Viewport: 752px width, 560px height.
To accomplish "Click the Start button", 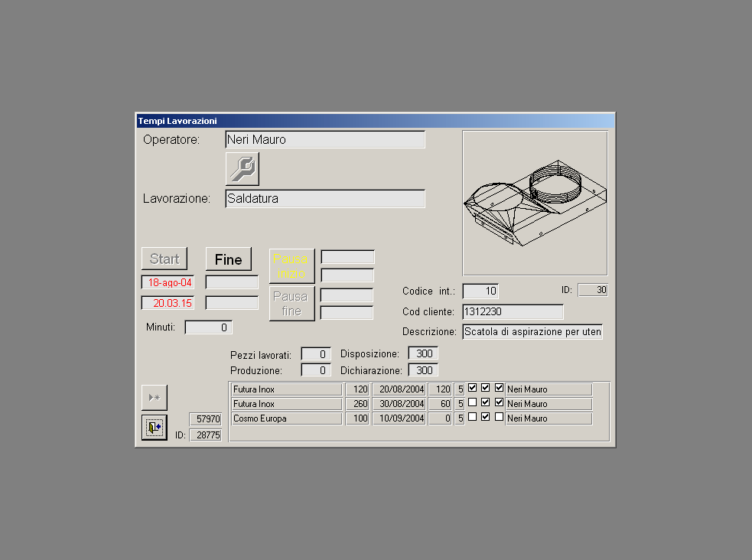I will coord(164,259).
